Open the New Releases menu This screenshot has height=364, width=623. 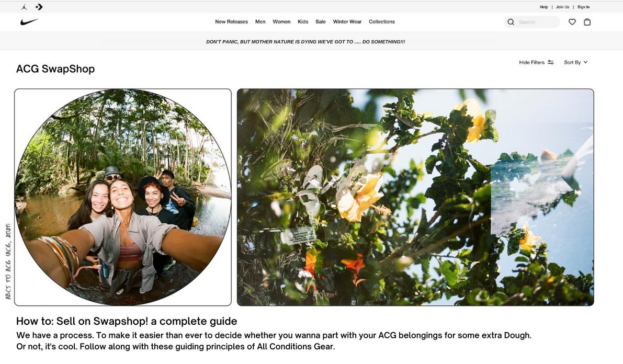point(231,22)
